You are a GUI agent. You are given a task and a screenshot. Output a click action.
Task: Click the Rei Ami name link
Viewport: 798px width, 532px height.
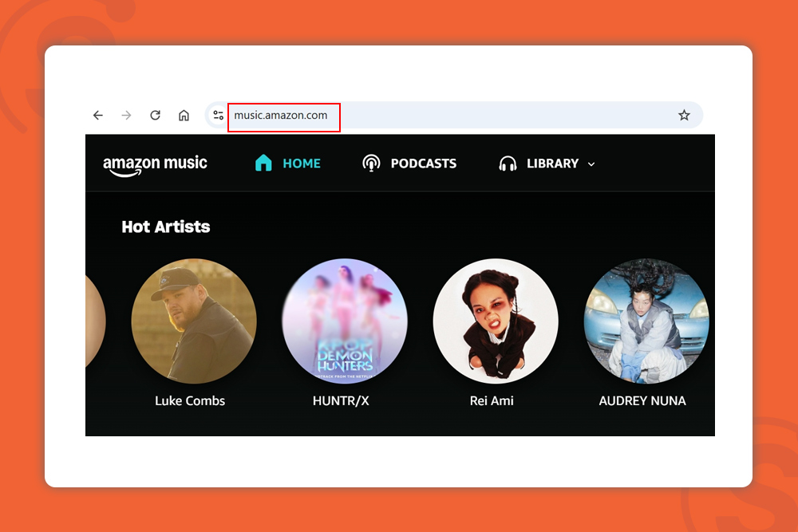[x=492, y=400]
